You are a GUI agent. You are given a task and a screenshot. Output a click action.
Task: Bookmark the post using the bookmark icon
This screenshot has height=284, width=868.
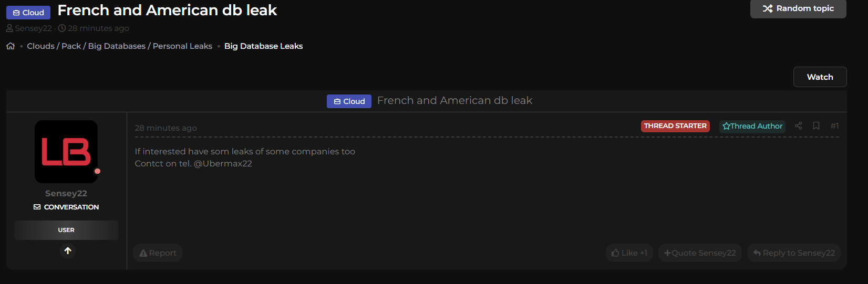pyautogui.click(x=816, y=126)
